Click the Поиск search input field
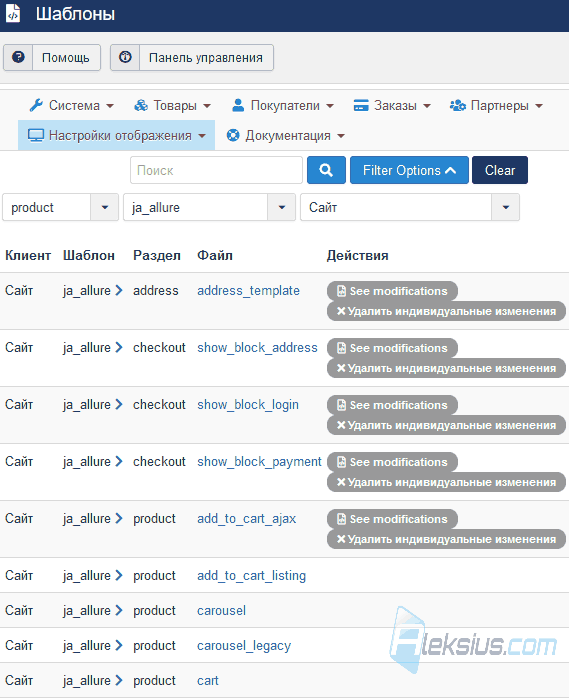 pyautogui.click(x=216, y=170)
